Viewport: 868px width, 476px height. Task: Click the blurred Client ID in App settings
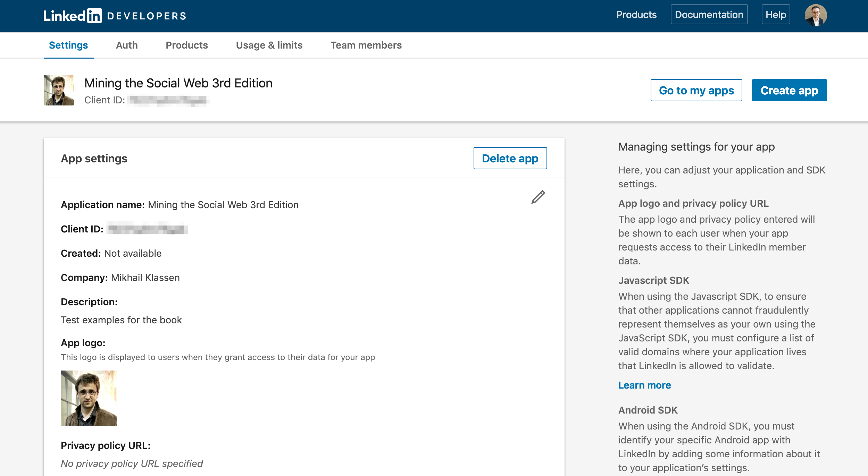point(147,229)
